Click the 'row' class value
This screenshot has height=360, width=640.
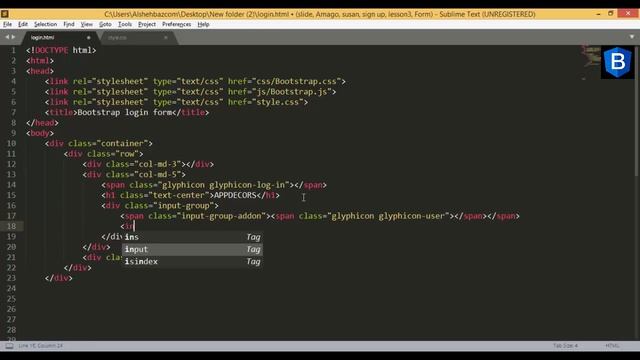(x=127, y=154)
